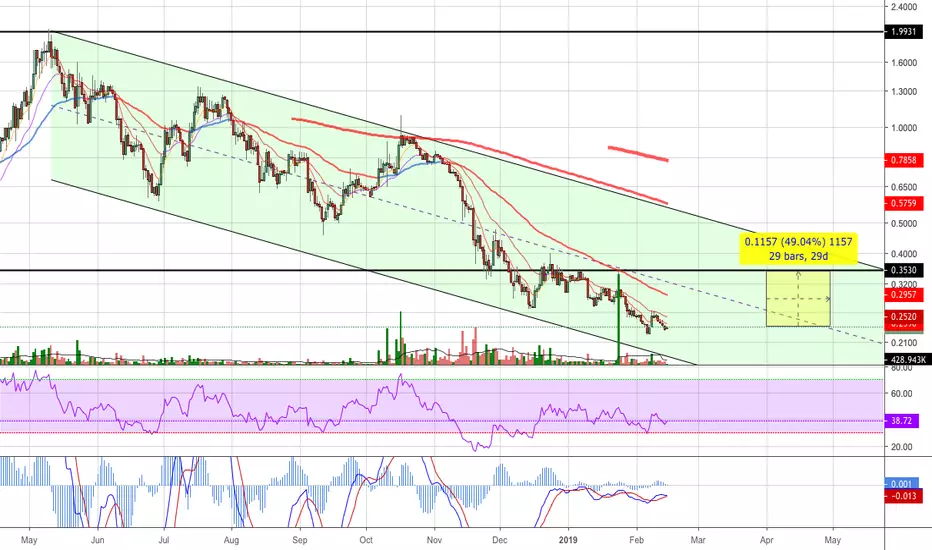Click the black 1.9931 price label
Image resolution: width=932 pixels, height=550 pixels.
[x=903, y=32]
